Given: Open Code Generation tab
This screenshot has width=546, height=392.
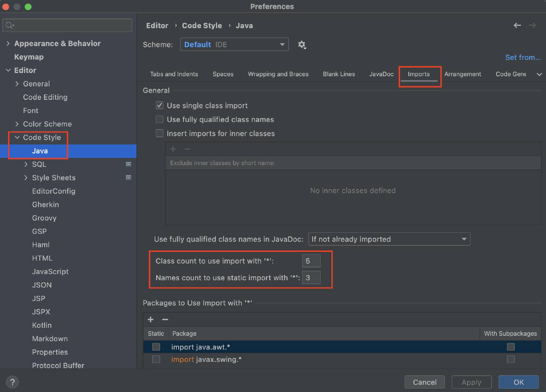Looking at the screenshot, I should 511,74.
